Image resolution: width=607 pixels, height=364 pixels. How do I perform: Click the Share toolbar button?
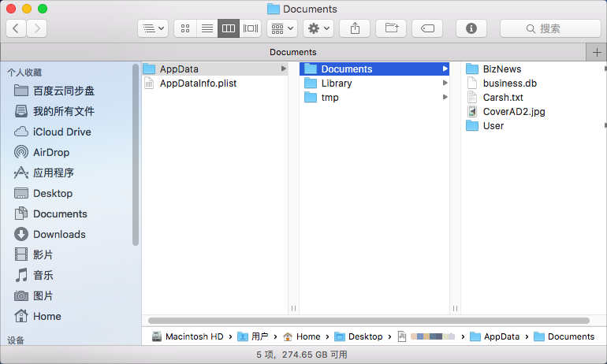tap(355, 28)
